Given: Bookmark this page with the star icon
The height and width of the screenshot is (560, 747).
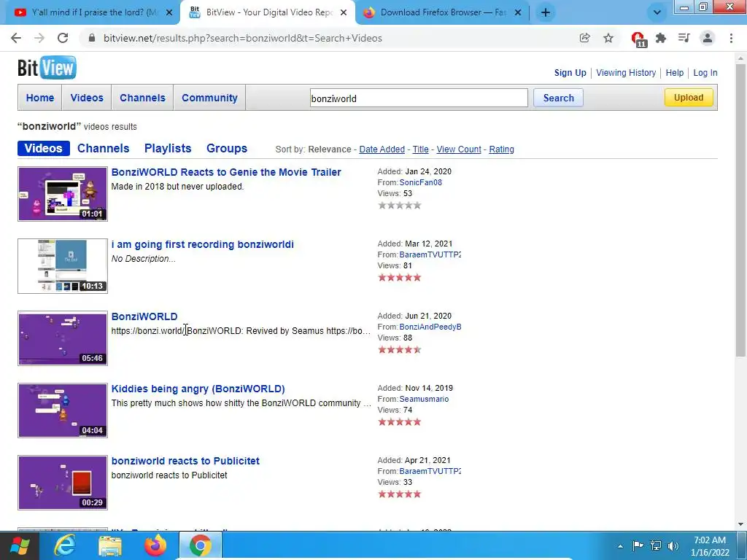Looking at the screenshot, I should click(x=608, y=38).
